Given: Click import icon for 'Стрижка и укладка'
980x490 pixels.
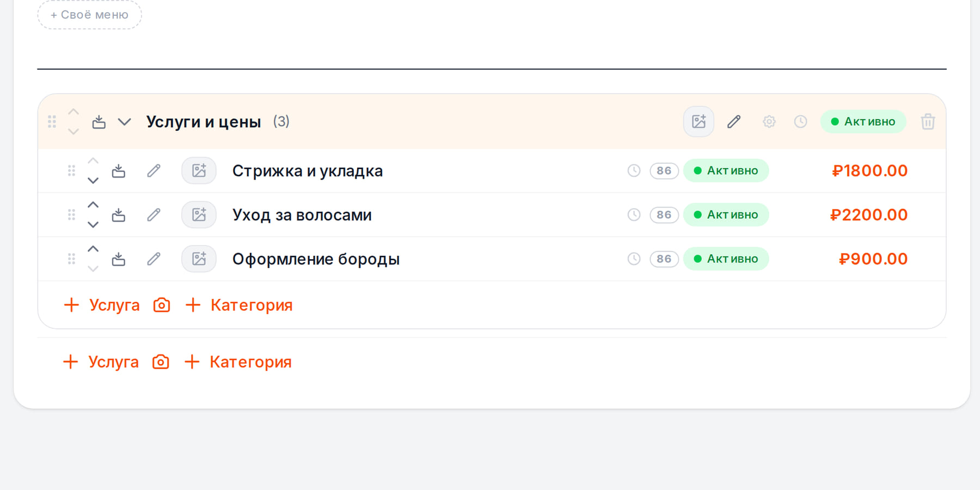Looking at the screenshot, I should coord(118,171).
